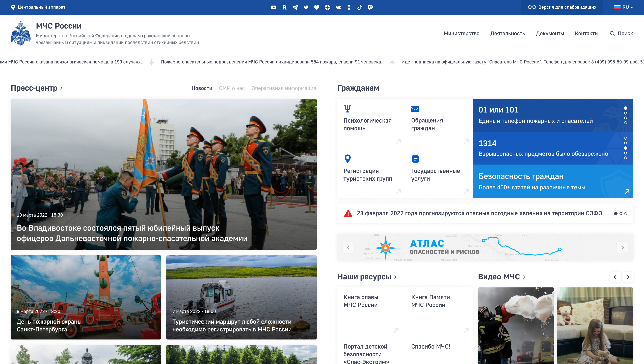Open the RU language dropdown
The height and width of the screenshot is (364, 644).
tap(624, 7)
